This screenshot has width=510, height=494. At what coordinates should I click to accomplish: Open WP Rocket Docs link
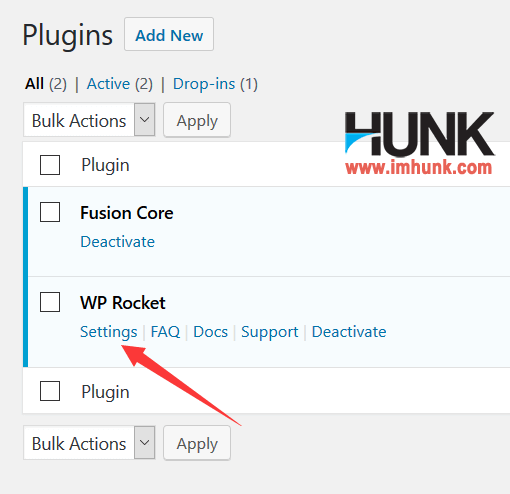click(211, 332)
